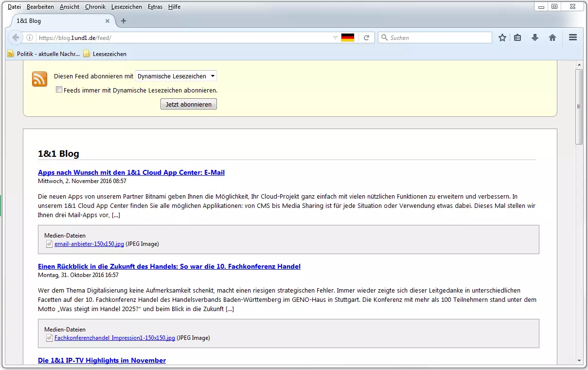Click file icon beside Fachkonferenzhandel_Impression1 image
The height and width of the screenshot is (370, 588).
pos(49,337)
